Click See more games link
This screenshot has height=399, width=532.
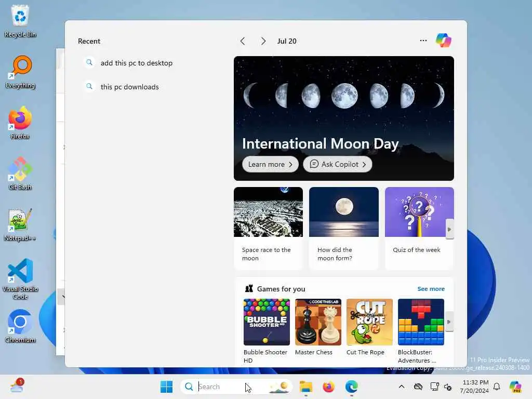tap(431, 289)
